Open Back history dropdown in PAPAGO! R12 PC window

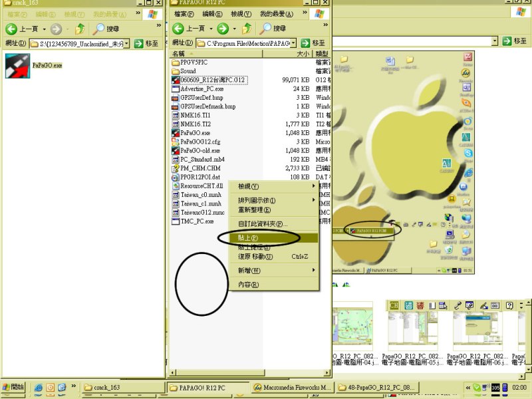click(211, 29)
